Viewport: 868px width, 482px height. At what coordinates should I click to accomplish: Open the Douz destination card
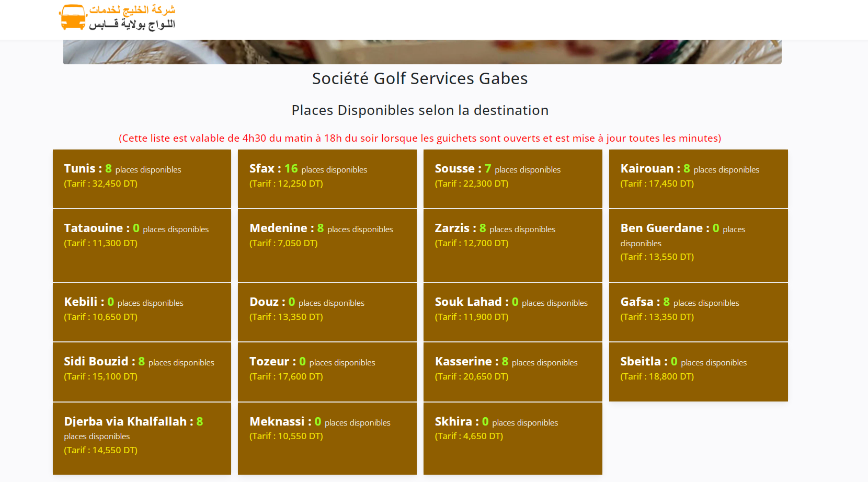point(327,312)
